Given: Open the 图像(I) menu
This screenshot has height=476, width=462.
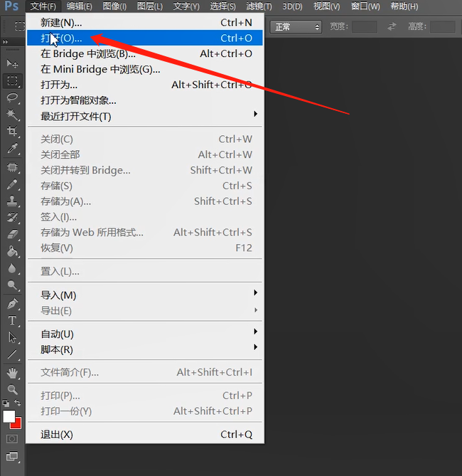Looking at the screenshot, I should tap(114, 6).
